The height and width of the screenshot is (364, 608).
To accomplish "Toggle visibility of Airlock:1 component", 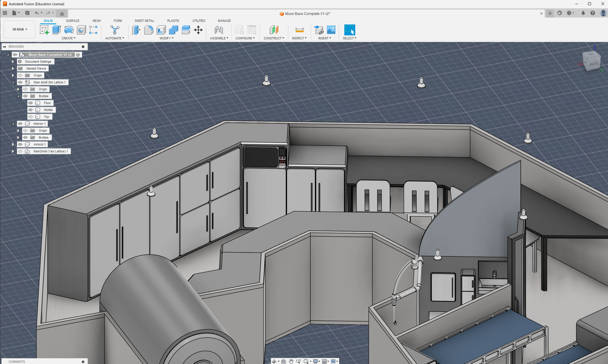I will pos(20,144).
